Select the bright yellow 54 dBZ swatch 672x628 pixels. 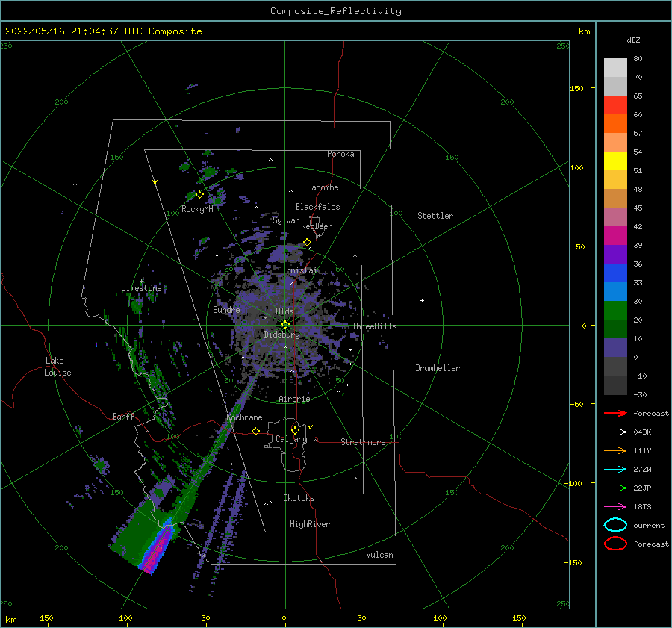(615, 161)
